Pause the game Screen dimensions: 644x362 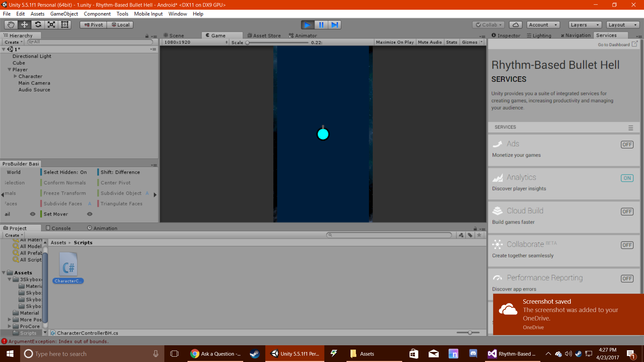(321, 25)
